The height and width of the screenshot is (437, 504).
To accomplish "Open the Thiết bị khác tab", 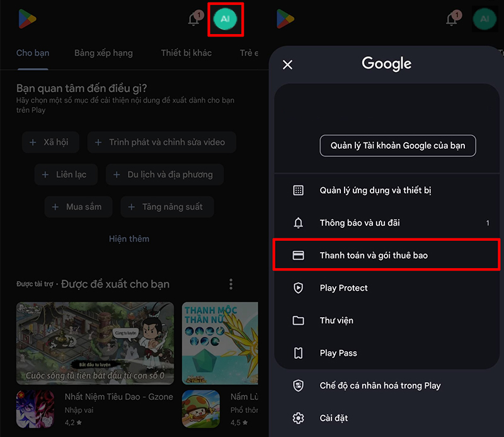I will click(x=186, y=53).
